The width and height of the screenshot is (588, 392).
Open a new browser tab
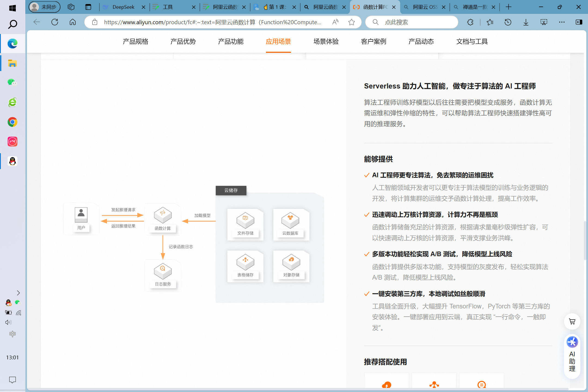(508, 7)
